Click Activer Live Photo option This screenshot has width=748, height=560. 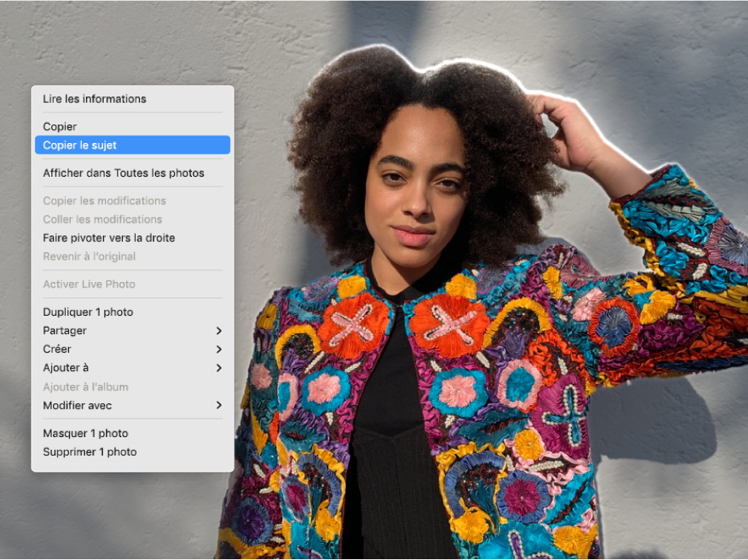(88, 284)
